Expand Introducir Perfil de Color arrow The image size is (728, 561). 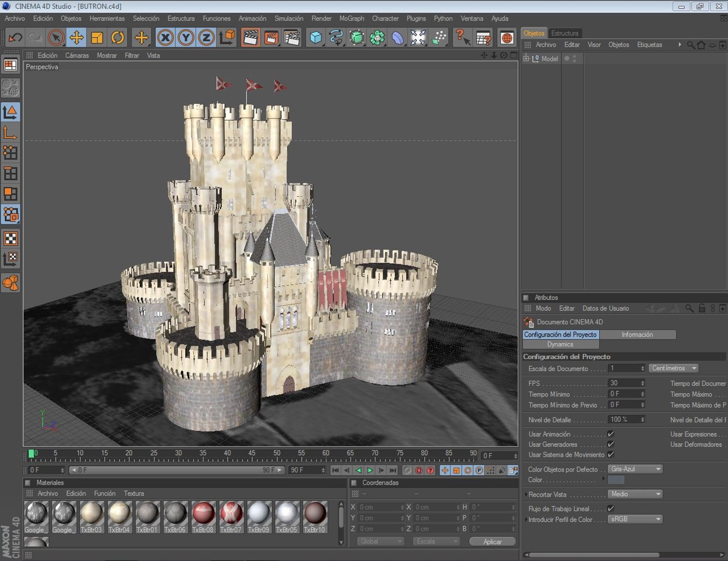525,519
